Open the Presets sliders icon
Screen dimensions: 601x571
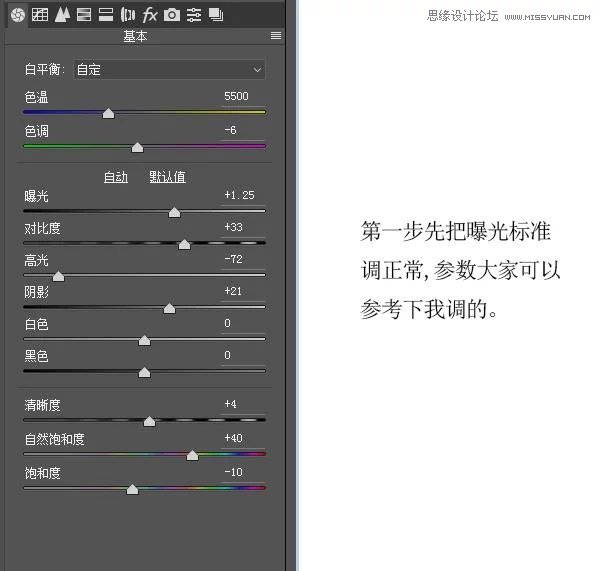click(x=194, y=15)
